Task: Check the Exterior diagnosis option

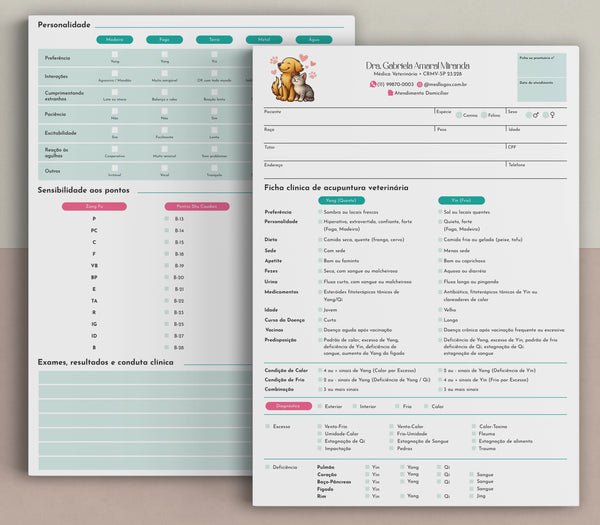Action: 320,406
